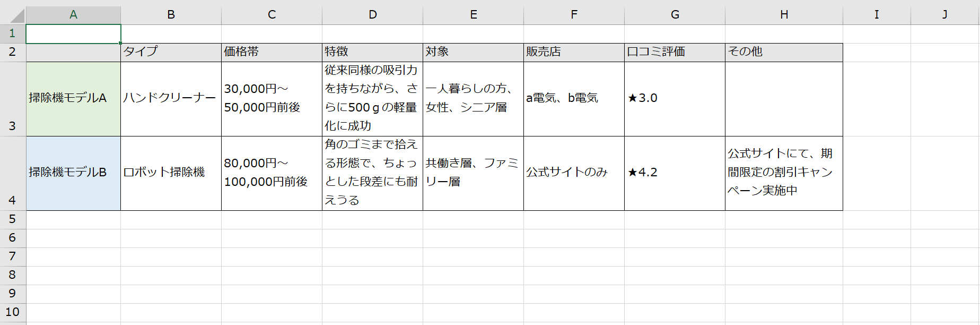Select column B header
Image resolution: width=980 pixels, height=325 pixels.
point(171,15)
